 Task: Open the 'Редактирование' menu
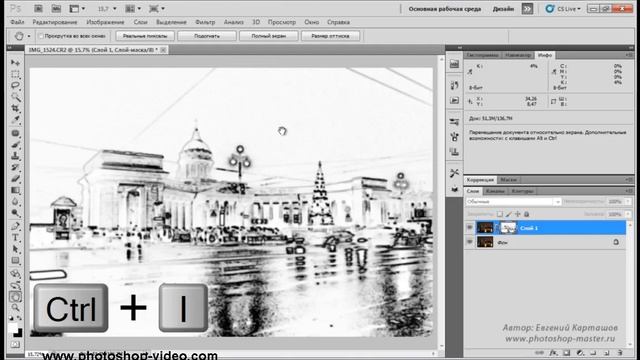tap(55, 22)
